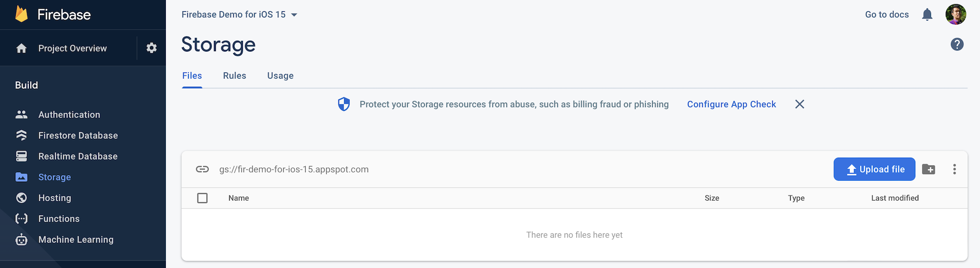Switch to the Usage tab
Viewport: 980px width, 268px height.
[x=280, y=76]
